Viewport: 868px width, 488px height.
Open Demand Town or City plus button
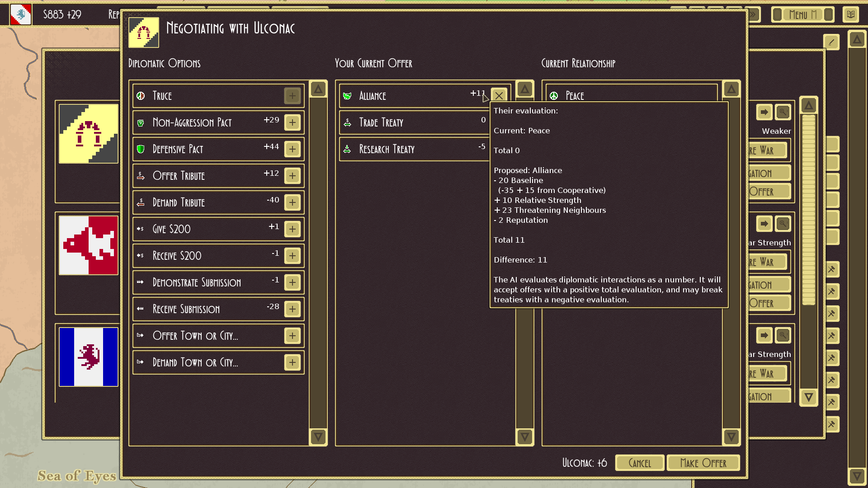(x=292, y=362)
